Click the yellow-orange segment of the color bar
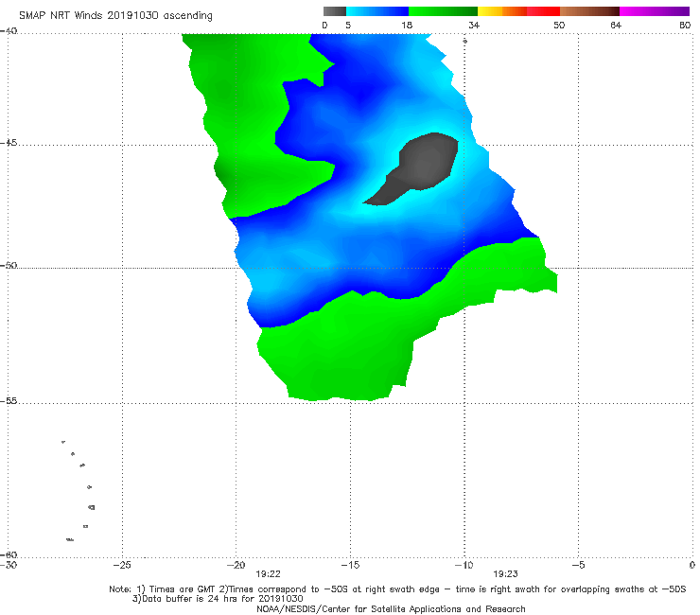700x615 pixels. tap(501, 11)
